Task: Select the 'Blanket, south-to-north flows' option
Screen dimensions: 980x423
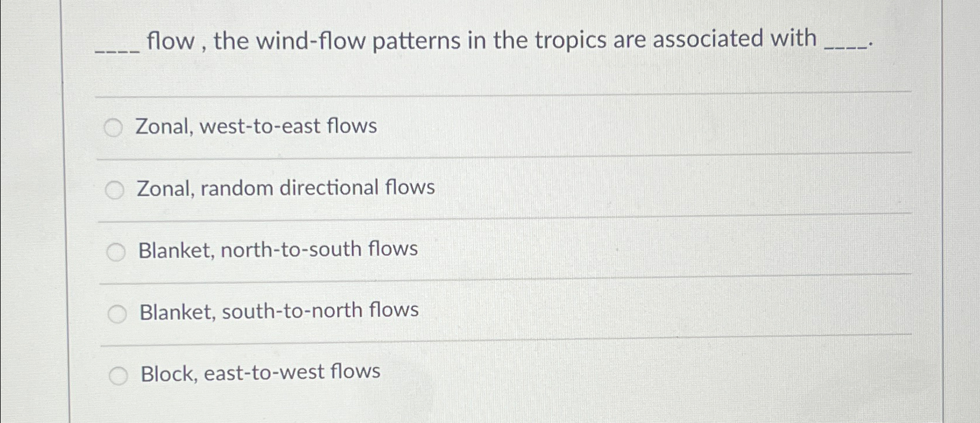Action: pos(118,313)
